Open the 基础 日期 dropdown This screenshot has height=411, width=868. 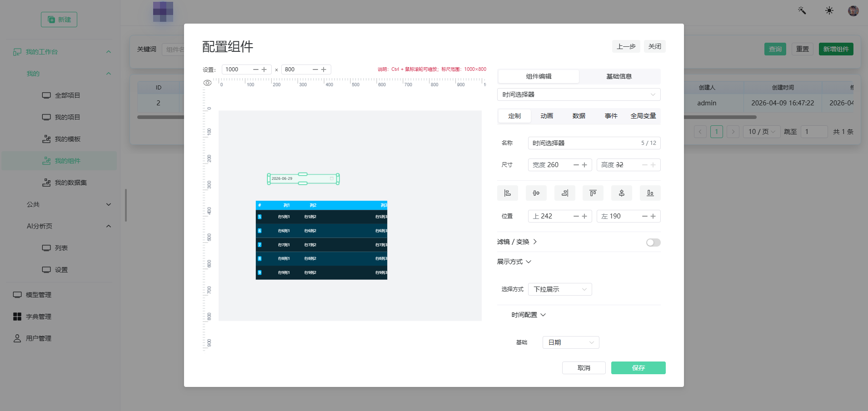tap(571, 342)
